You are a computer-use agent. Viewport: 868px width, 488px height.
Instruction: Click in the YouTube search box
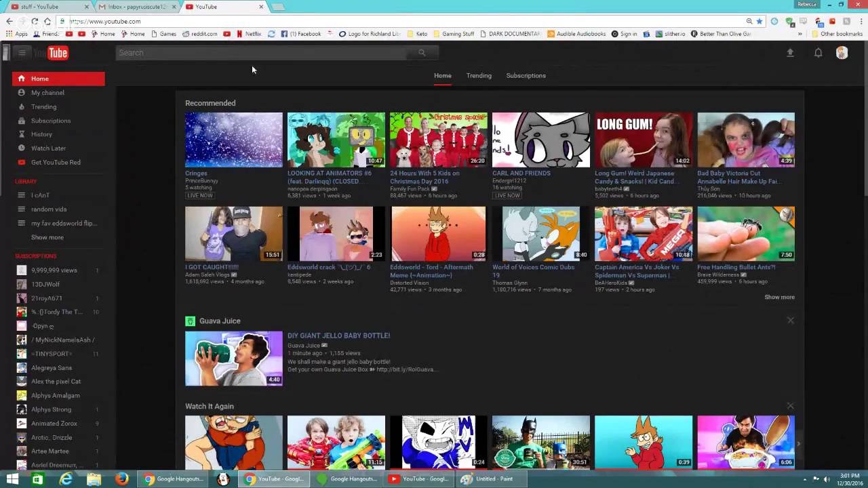pos(261,53)
